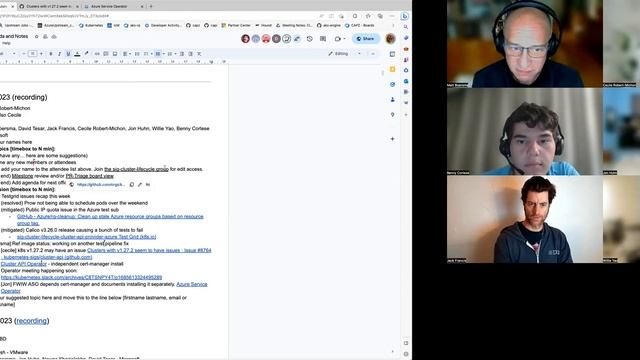Open the CAPZ - Boards bookmark
The width and height of the screenshot is (640, 360).
tap(360, 25)
